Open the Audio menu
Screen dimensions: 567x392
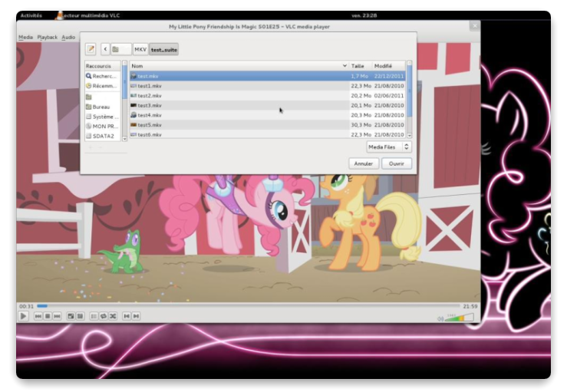68,38
